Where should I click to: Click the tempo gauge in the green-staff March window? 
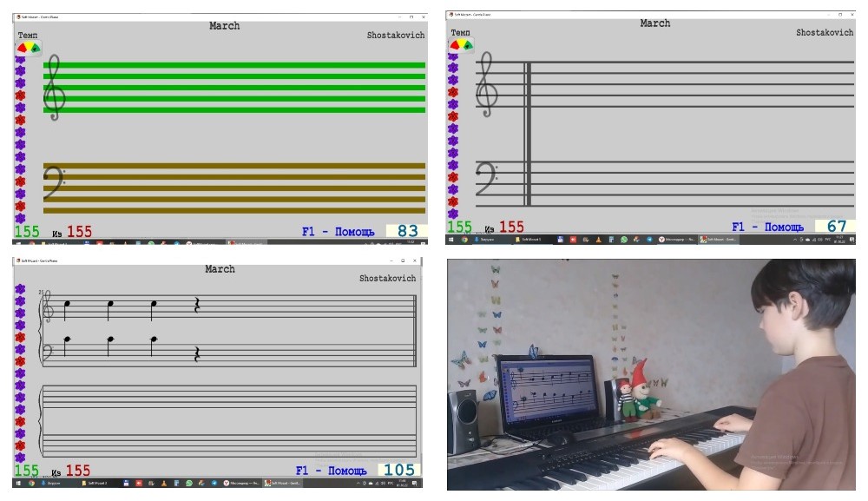tap(29, 48)
